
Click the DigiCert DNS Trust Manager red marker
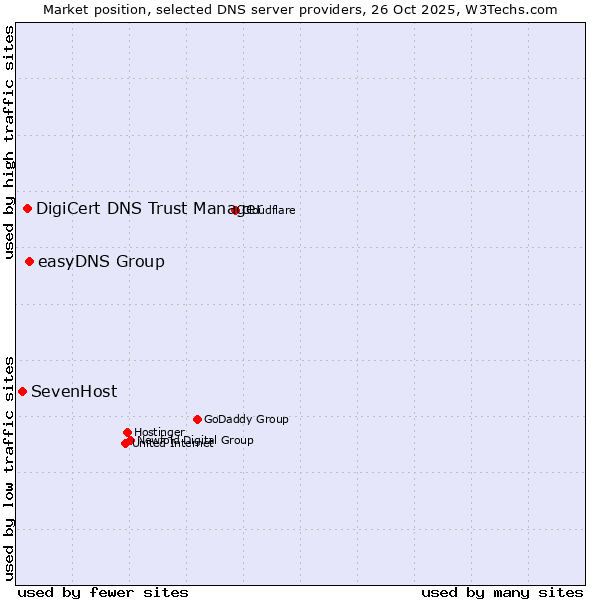coord(27,208)
